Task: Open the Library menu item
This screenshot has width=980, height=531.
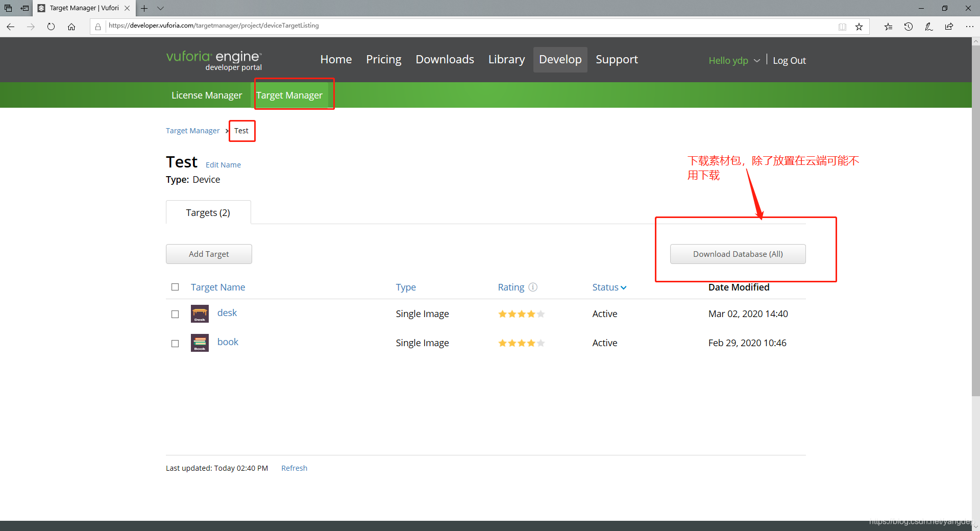Action: point(506,59)
